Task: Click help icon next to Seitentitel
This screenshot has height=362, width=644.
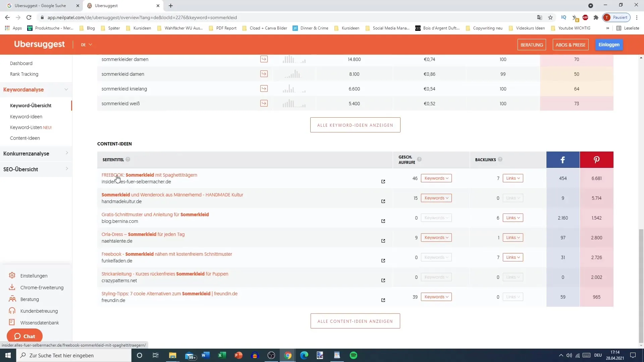Action: [x=128, y=160]
